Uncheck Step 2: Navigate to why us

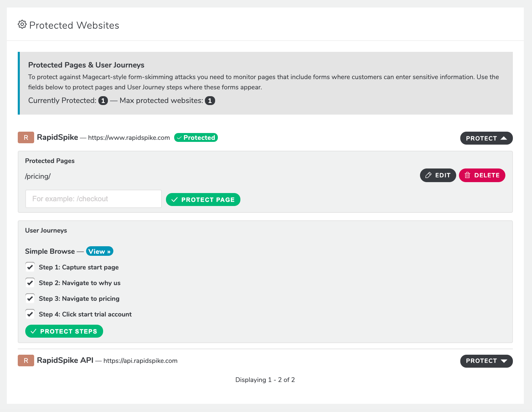point(30,282)
